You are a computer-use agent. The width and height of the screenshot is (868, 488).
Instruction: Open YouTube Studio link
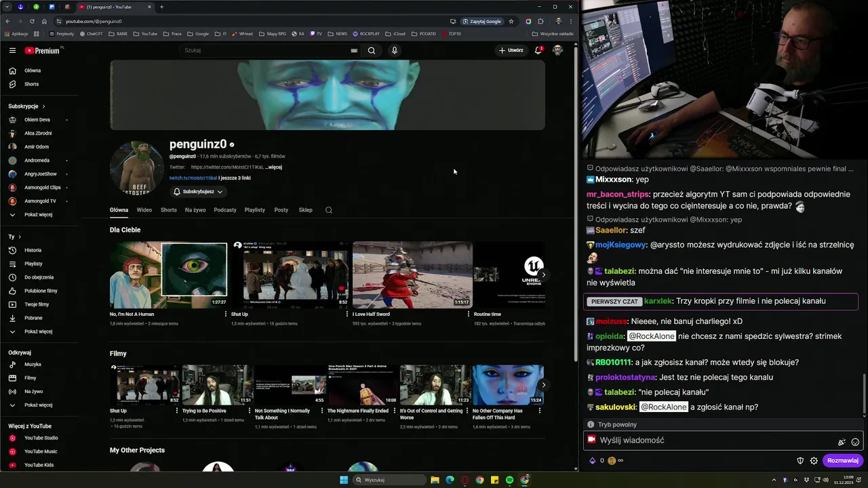pyautogui.click(x=41, y=438)
